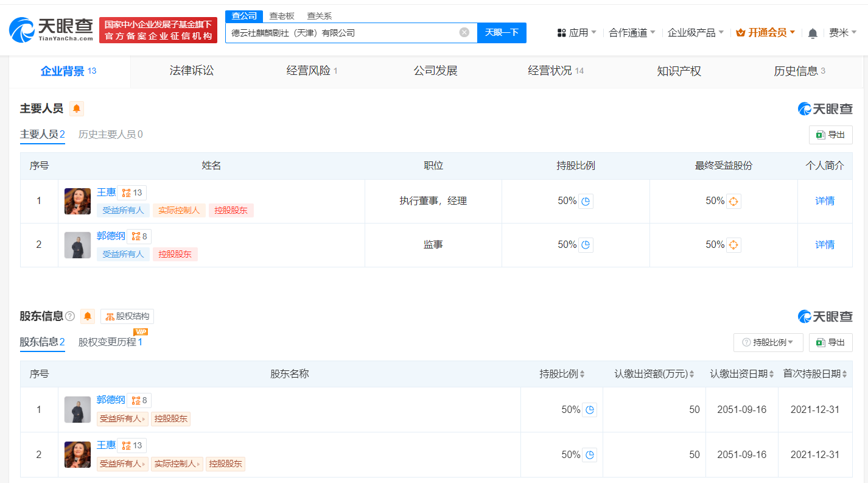The image size is (868, 483).
Task: Click 郭德纲's name in shareholder list
Action: point(110,400)
